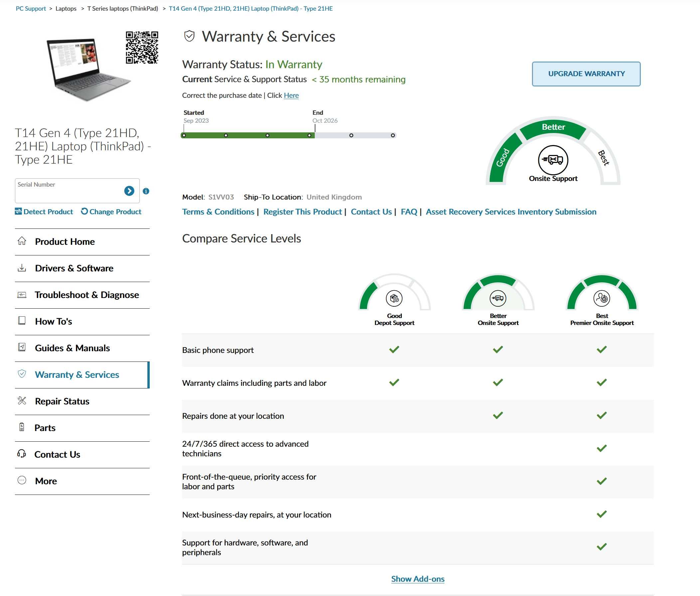Select Repair Status in sidebar
The width and height of the screenshot is (700, 596).
82,401
